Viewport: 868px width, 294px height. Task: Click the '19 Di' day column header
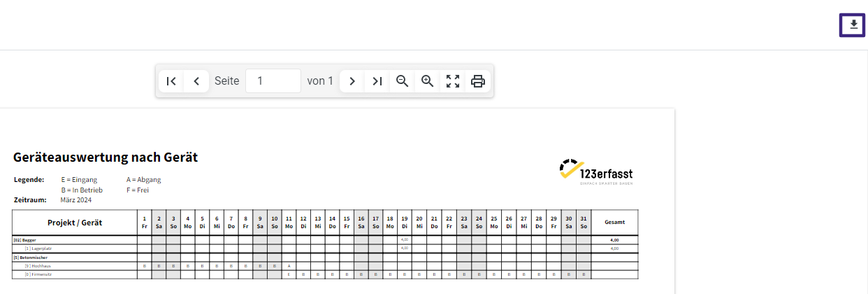pos(405,223)
